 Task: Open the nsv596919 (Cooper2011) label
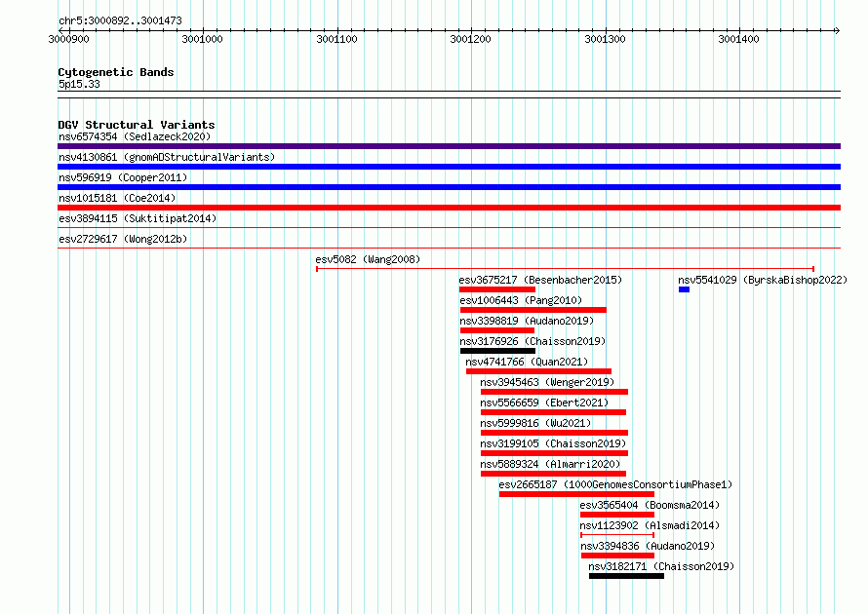pos(123,177)
